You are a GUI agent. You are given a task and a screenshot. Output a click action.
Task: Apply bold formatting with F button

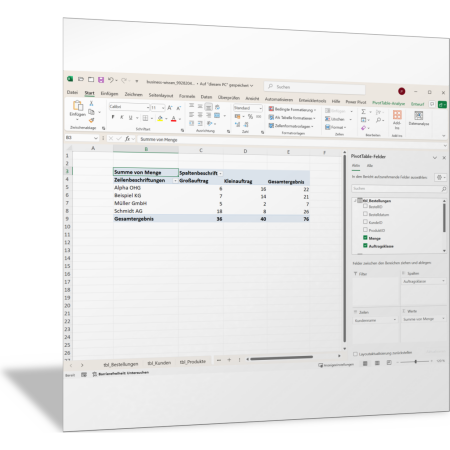[x=113, y=117]
